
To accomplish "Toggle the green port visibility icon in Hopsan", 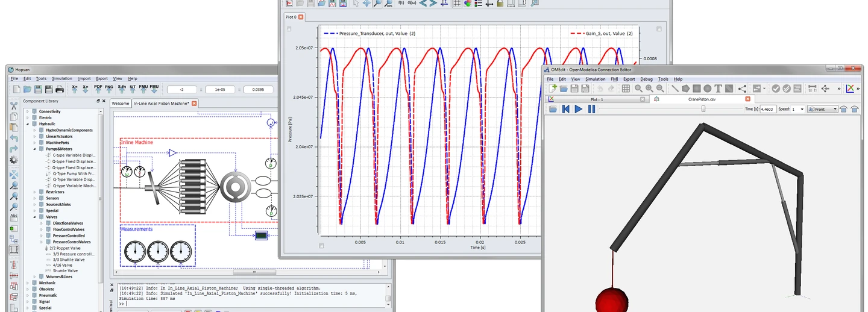I will point(14,229).
